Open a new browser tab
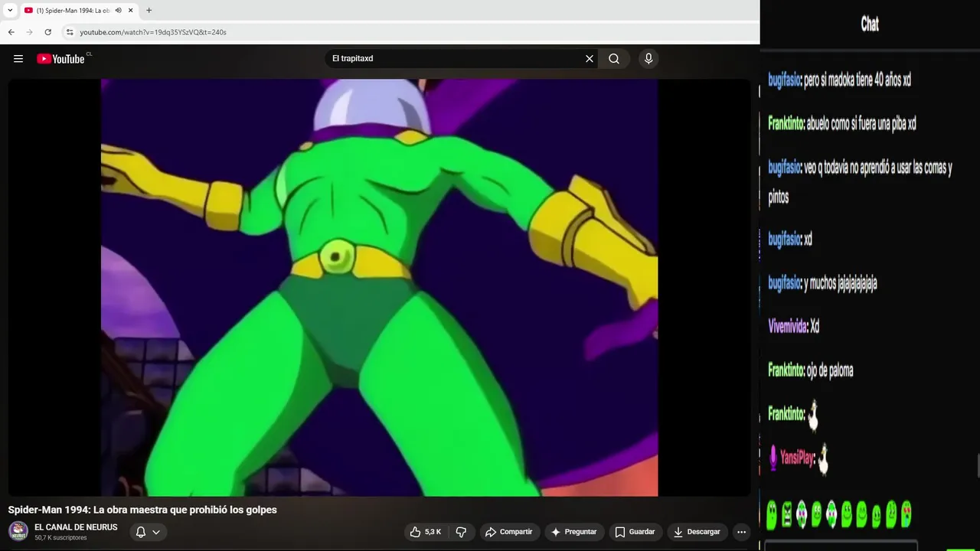The image size is (980, 551). point(149,11)
